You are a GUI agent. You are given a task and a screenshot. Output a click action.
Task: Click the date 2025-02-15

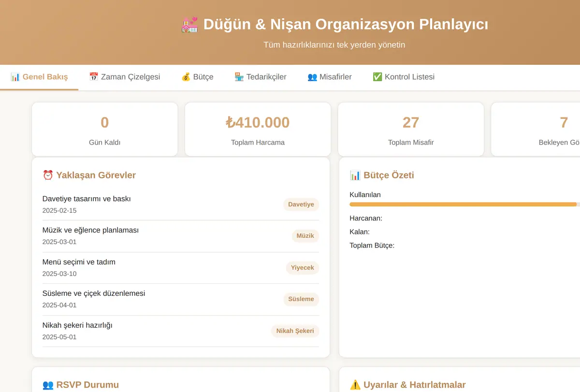point(59,210)
